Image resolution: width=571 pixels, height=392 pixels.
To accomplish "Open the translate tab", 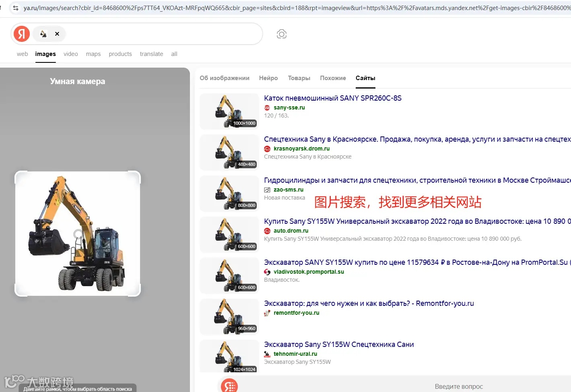I will click(x=152, y=54).
